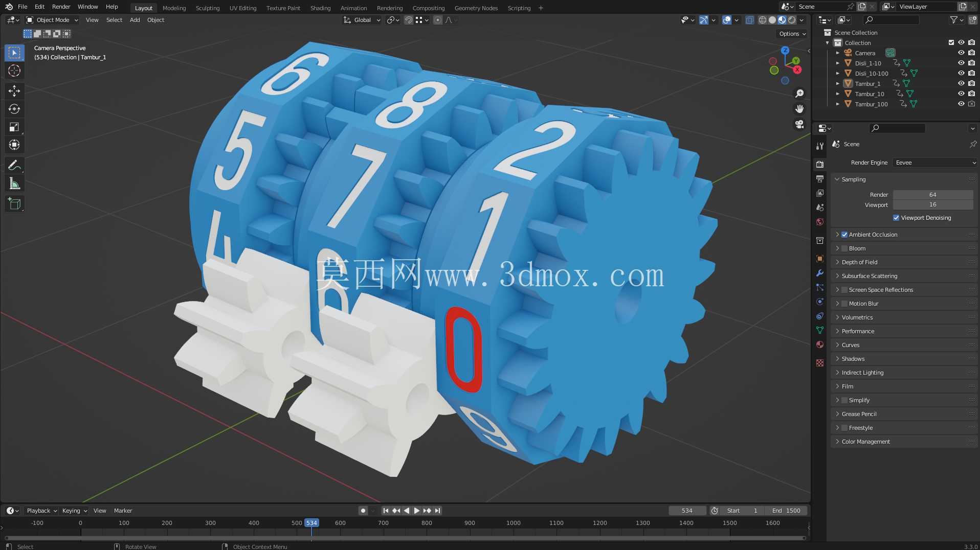Image resolution: width=980 pixels, height=550 pixels.
Task: Hide Camera object in viewport
Action: [x=961, y=53]
